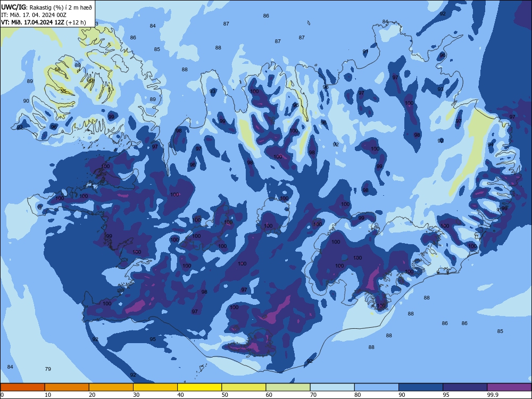Click the bright yellow 40–50 legend swatch
Screen dimensions: 532x399
pos(199,387)
